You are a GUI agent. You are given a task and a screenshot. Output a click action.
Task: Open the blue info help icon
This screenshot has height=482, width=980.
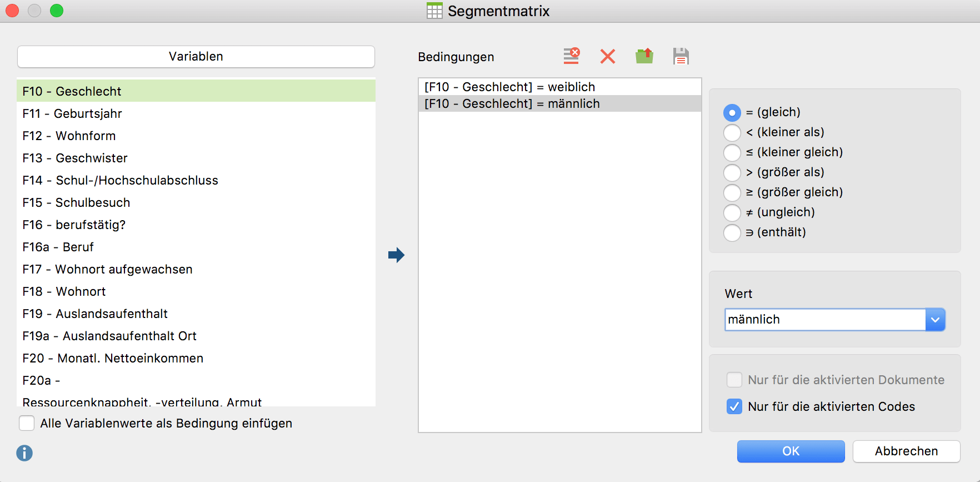click(x=24, y=453)
